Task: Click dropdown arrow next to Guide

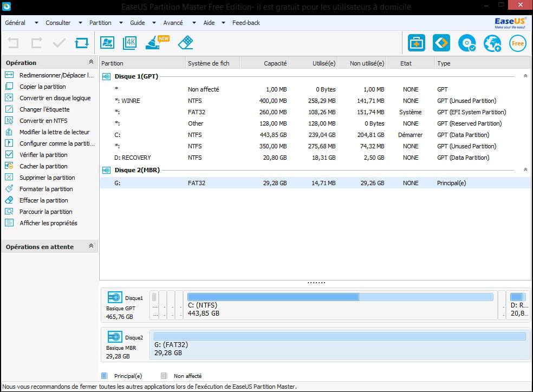Action: click(x=154, y=23)
